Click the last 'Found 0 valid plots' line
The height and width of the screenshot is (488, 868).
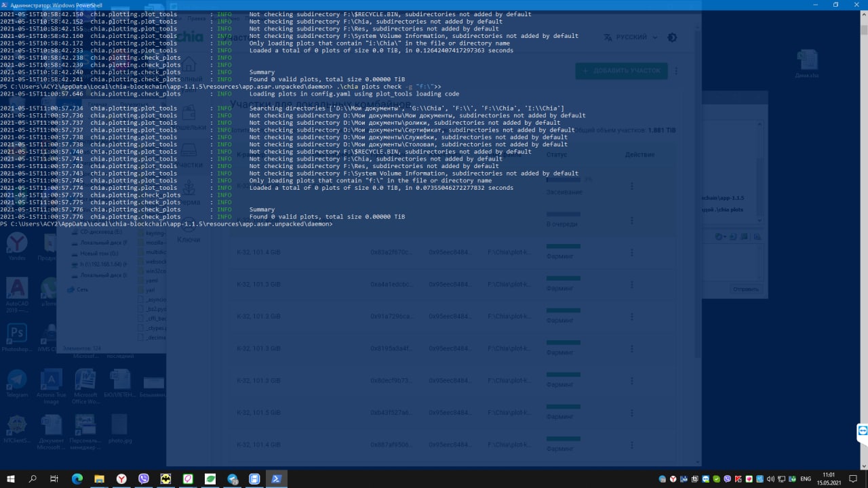(327, 217)
